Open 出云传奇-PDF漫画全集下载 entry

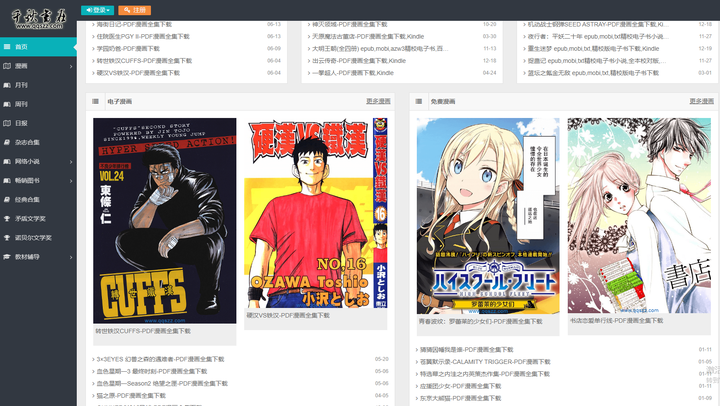pos(359,61)
